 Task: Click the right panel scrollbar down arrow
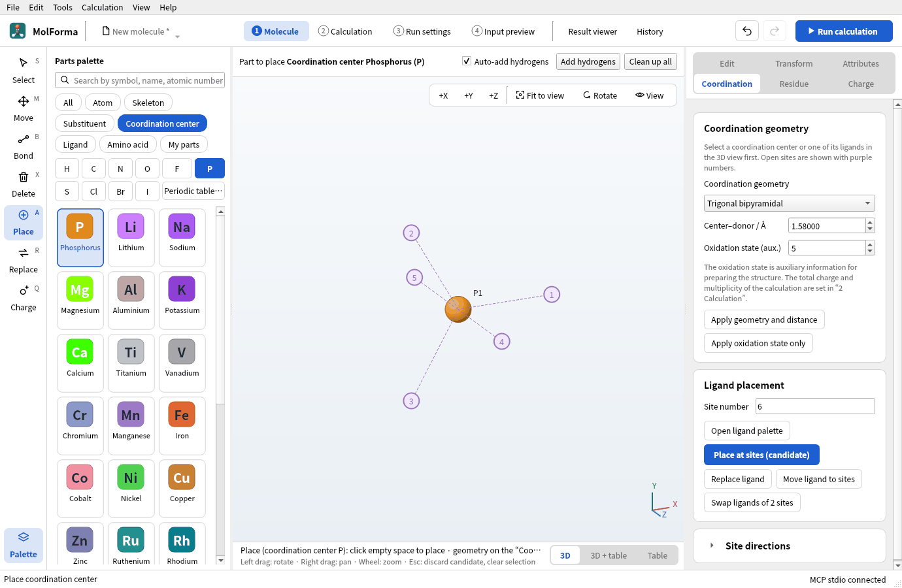pyautogui.click(x=897, y=565)
